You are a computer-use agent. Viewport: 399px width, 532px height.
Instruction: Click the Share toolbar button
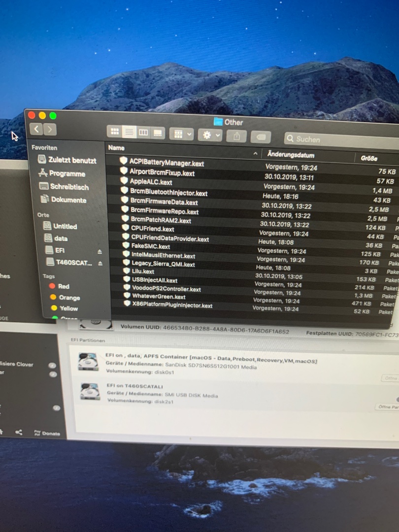pos(236,136)
